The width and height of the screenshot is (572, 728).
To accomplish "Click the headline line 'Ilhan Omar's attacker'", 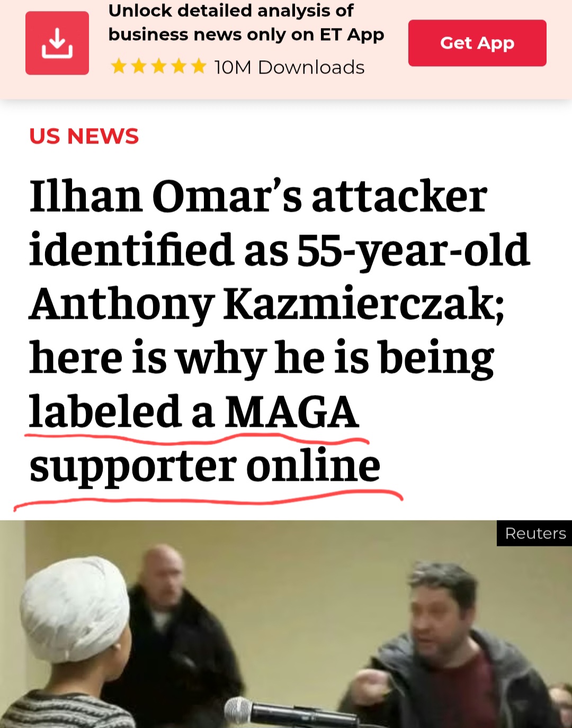I will [x=258, y=197].
